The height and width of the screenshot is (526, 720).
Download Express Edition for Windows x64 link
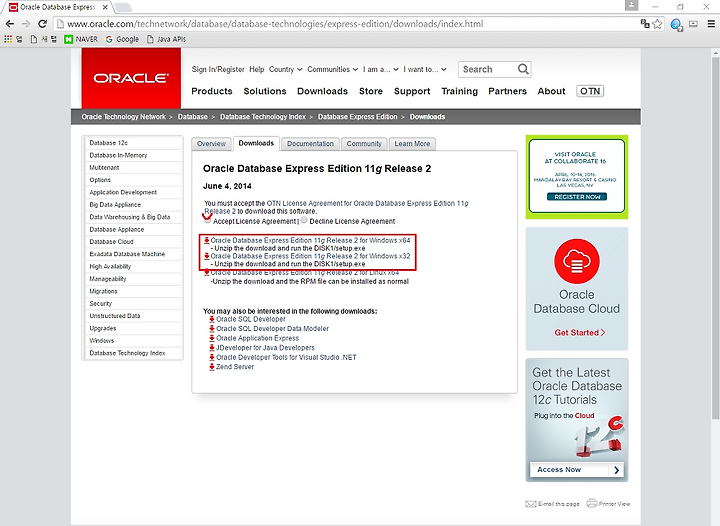(x=310, y=240)
